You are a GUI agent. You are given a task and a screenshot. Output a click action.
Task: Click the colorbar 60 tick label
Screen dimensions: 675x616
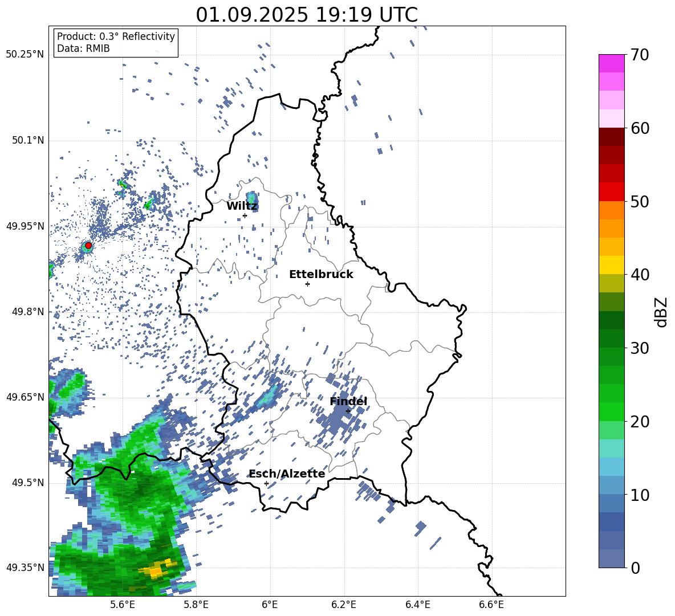(640, 128)
